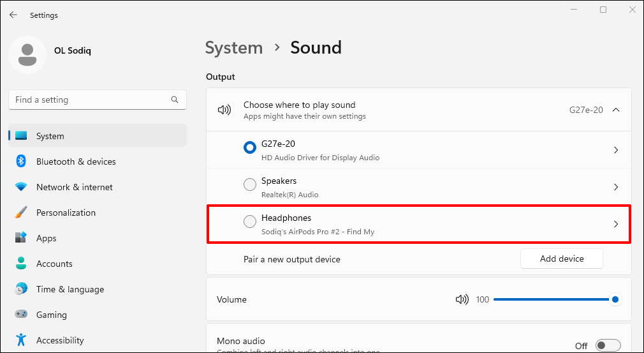The image size is (644, 353).
Task: Toggle the Mono audio switch
Action: point(608,345)
